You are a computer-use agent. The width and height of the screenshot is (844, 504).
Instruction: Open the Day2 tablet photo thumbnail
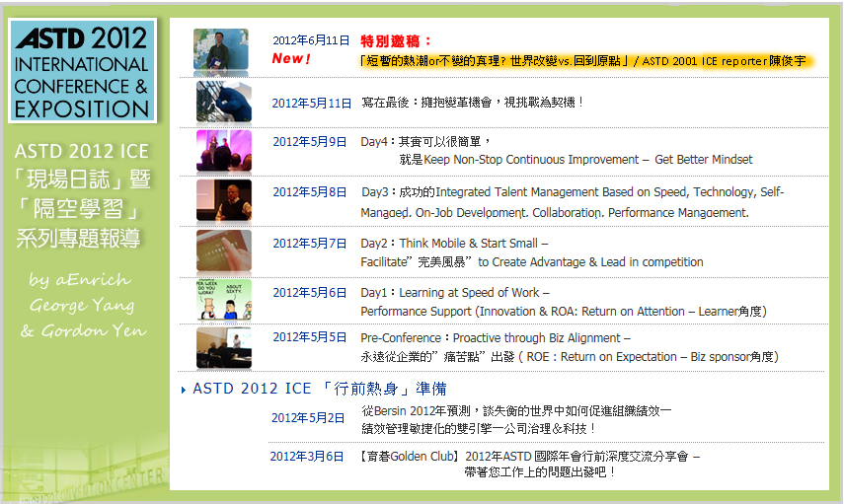(223, 251)
